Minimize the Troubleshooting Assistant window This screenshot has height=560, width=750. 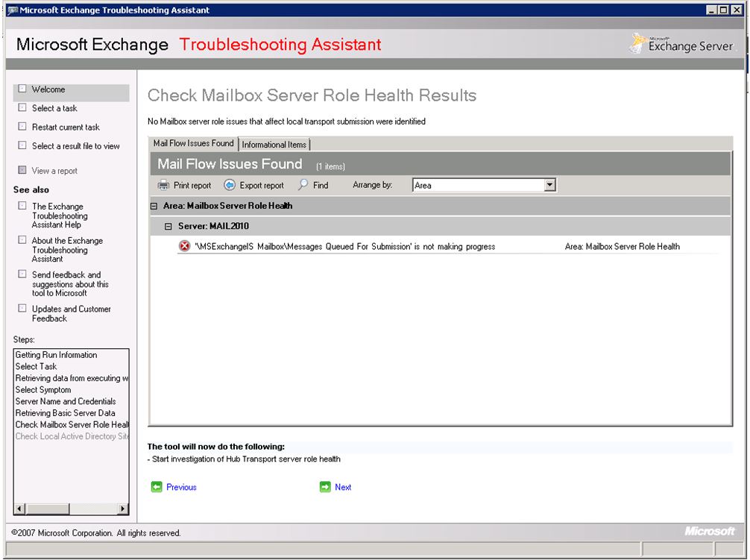[x=712, y=10]
